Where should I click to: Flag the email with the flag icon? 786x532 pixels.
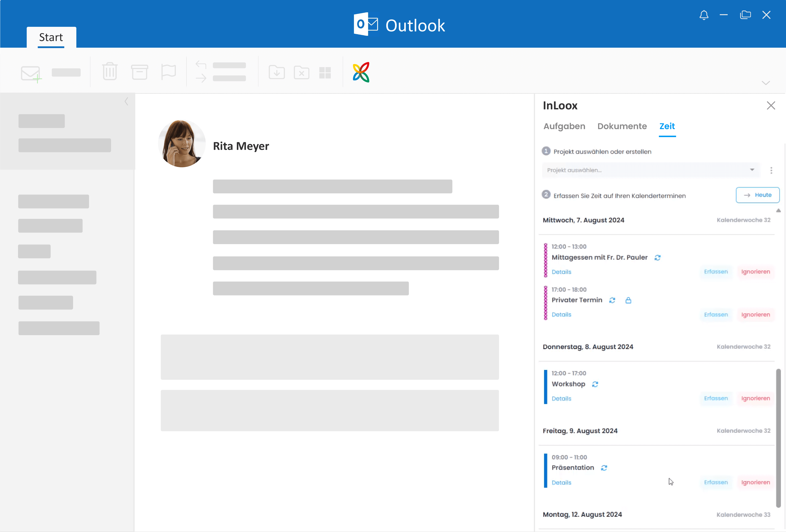(x=168, y=71)
